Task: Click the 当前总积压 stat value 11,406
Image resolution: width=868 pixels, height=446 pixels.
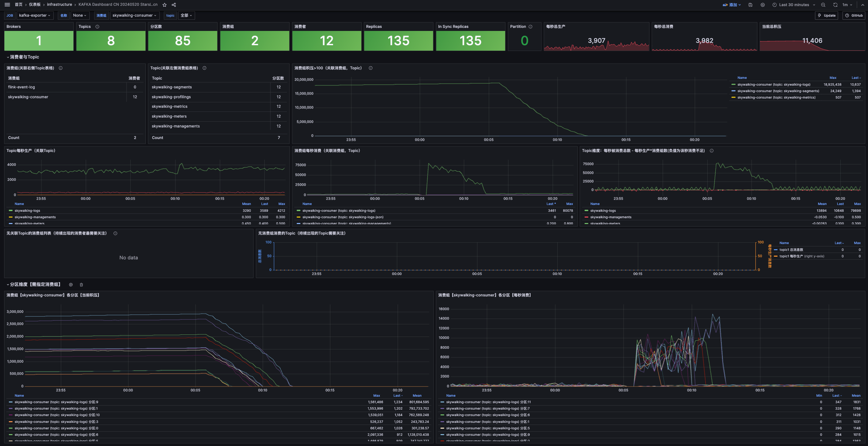Action: [812, 41]
